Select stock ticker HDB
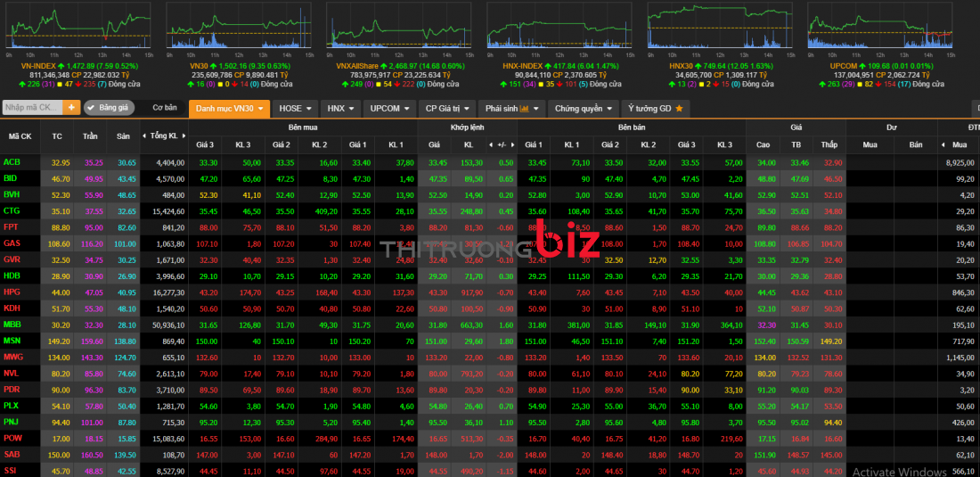The image size is (980, 477). (12, 276)
